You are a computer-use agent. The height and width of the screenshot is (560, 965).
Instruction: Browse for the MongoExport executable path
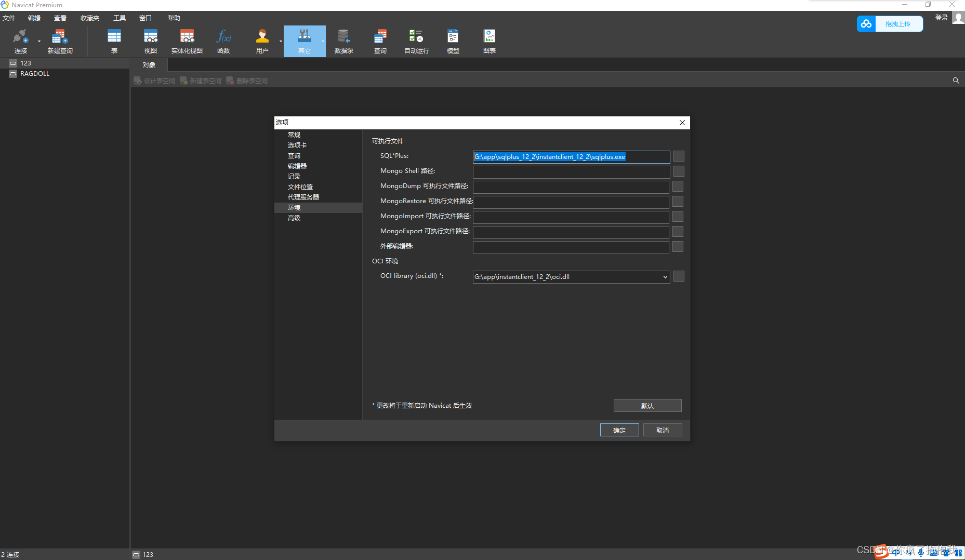pyautogui.click(x=678, y=232)
